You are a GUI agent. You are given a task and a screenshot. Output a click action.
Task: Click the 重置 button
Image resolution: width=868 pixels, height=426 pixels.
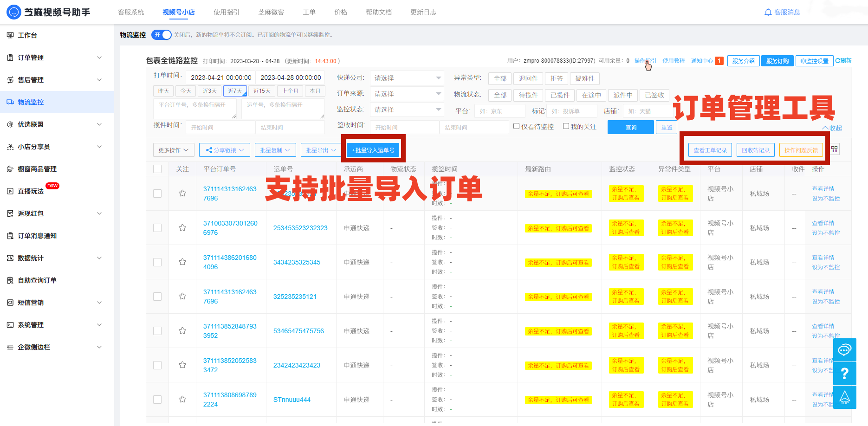tap(667, 127)
